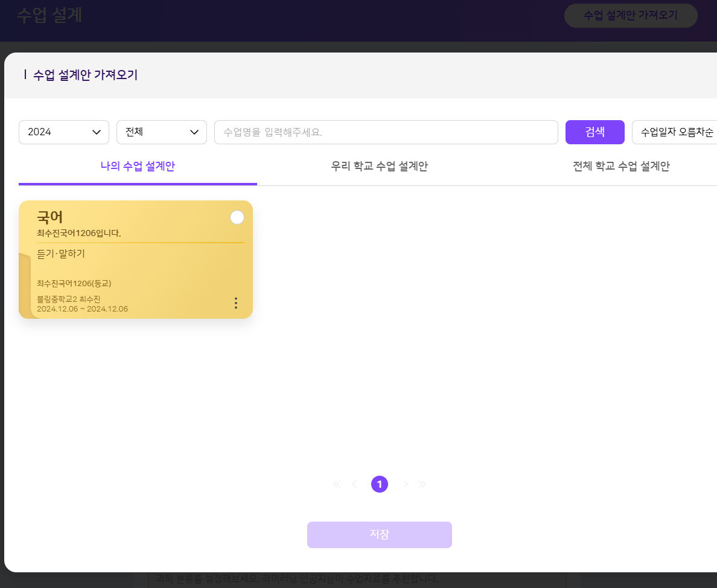Click the 국어 title on the lesson card

click(x=50, y=217)
